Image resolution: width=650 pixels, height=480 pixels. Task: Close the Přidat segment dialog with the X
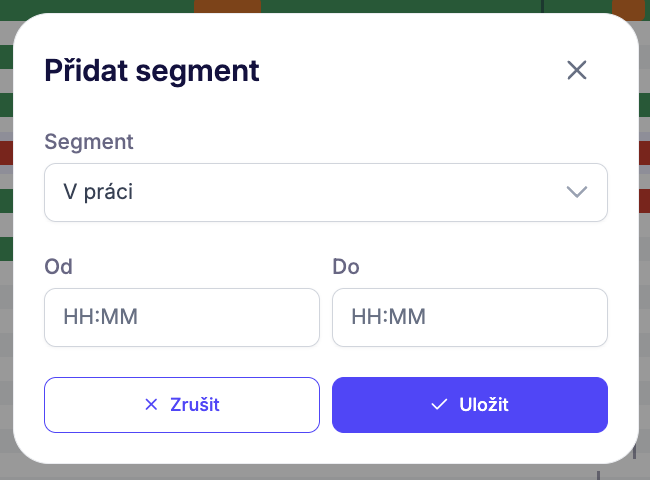point(576,70)
